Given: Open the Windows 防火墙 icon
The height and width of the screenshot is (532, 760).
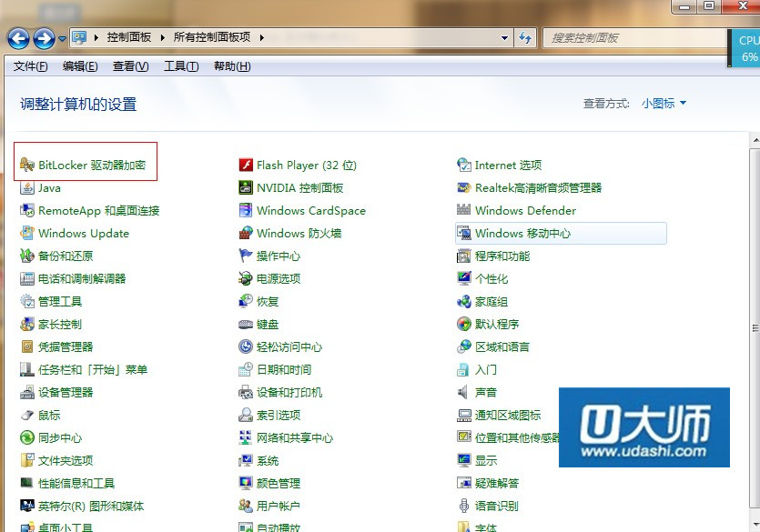Looking at the screenshot, I should coord(246,234).
